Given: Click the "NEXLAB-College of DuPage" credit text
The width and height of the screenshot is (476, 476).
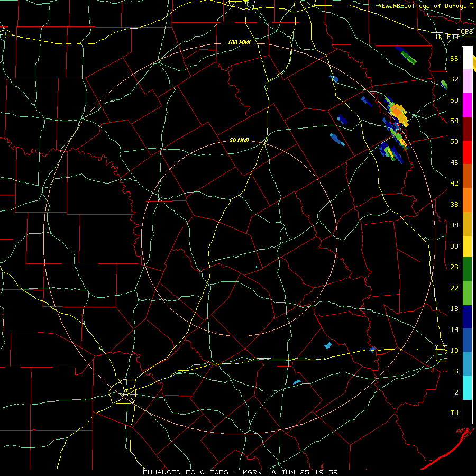Looking at the screenshot, I should point(422,6).
